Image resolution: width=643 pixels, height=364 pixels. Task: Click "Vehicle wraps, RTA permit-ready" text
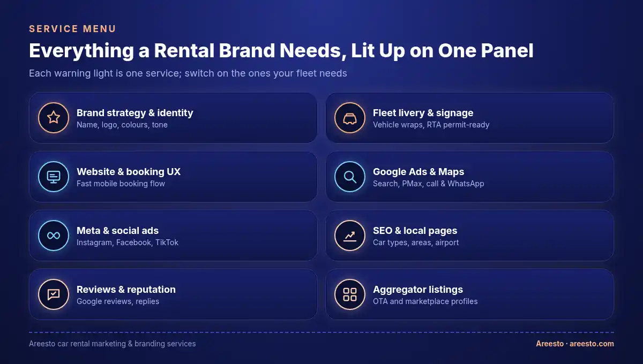(x=431, y=125)
